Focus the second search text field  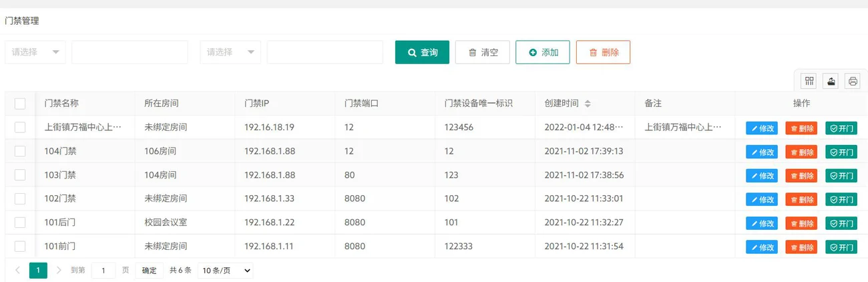[324, 52]
